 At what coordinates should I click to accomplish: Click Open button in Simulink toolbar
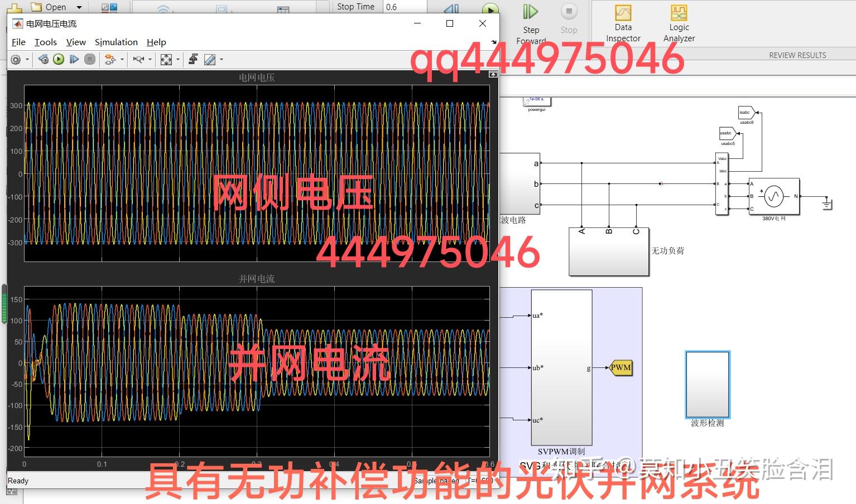coord(49,7)
